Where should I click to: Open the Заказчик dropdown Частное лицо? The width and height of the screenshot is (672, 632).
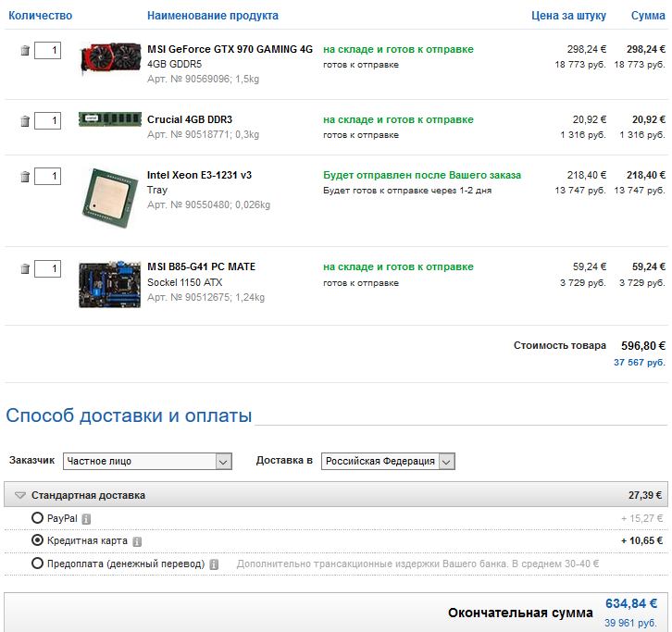coord(147,461)
